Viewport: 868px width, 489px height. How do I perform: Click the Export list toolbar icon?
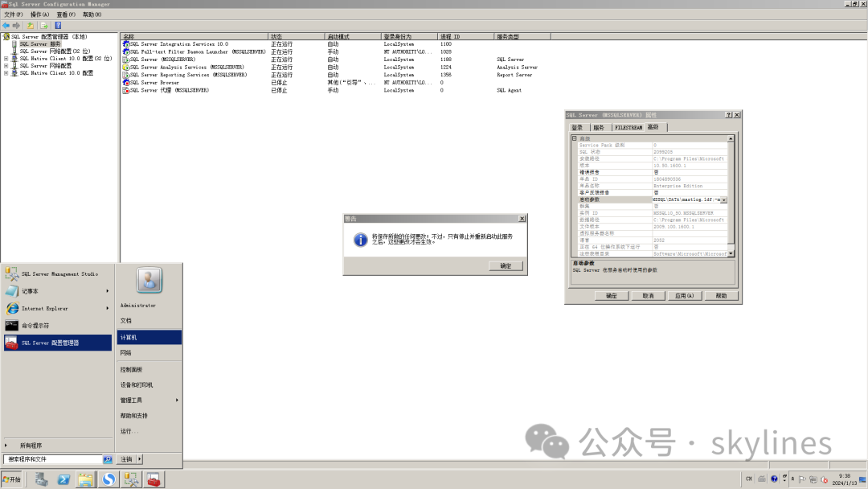(x=43, y=26)
